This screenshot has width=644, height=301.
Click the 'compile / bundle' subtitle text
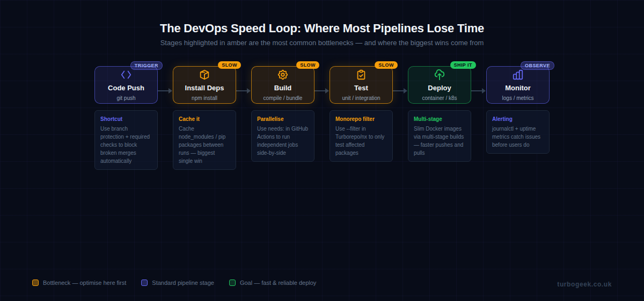(x=283, y=98)
